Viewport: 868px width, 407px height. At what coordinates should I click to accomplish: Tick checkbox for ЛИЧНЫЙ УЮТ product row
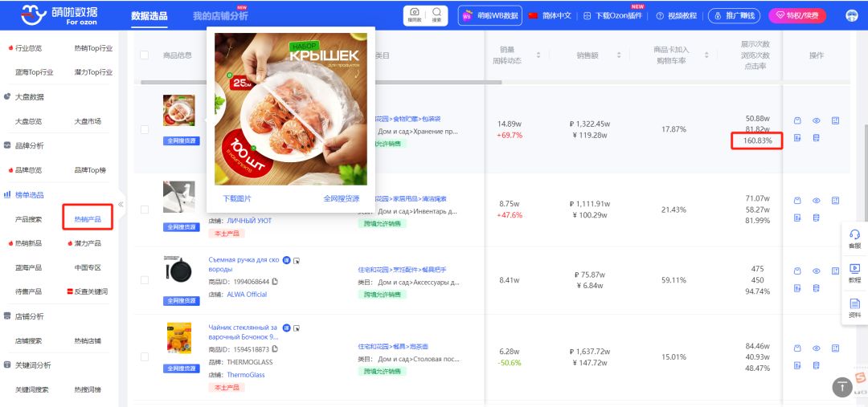point(145,210)
